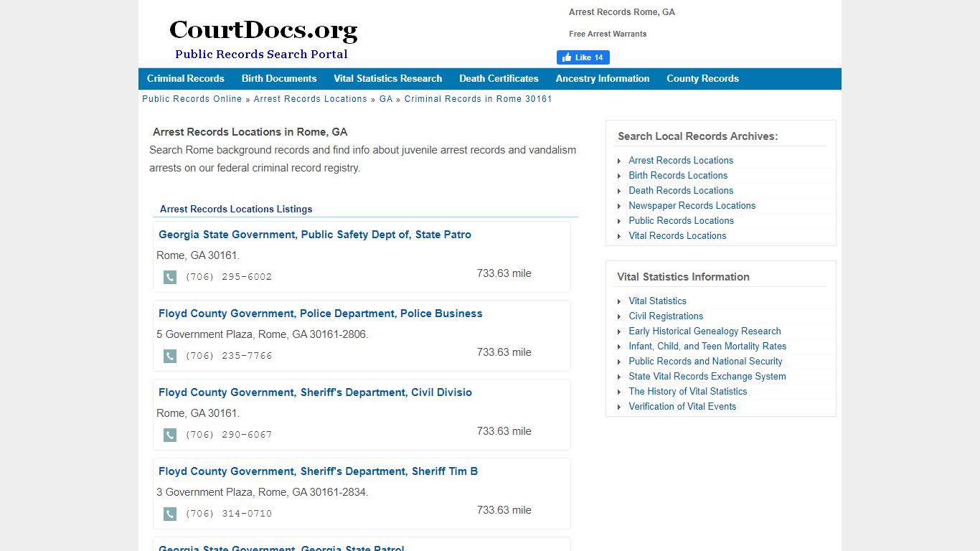This screenshot has width=980, height=551.
Task: Visit Free Arrest Warrants header link
Action: point(608,34)
